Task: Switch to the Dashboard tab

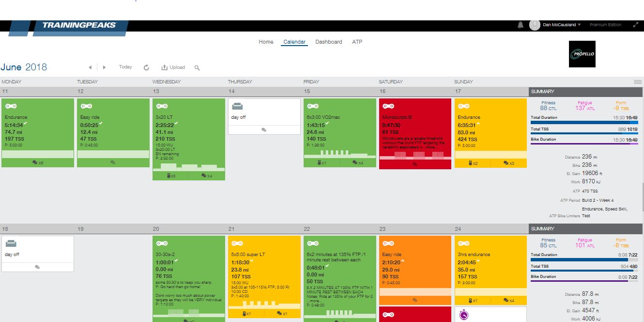Action: pyautogui.click(x=328, y=42)
